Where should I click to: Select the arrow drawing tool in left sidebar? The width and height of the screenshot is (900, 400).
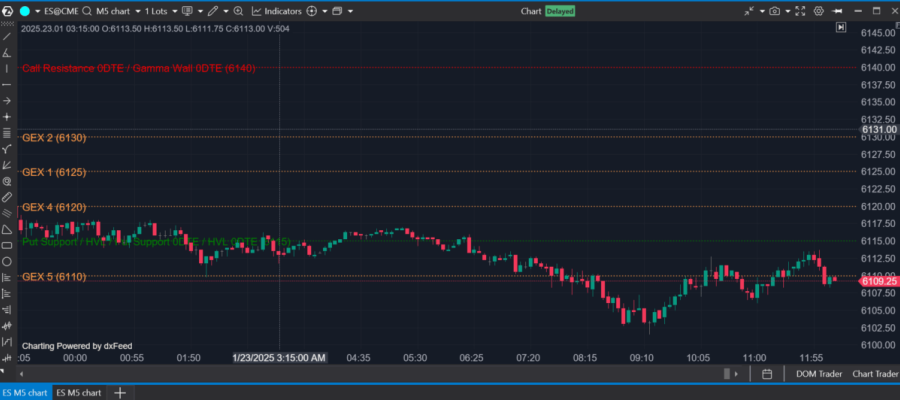7,101
